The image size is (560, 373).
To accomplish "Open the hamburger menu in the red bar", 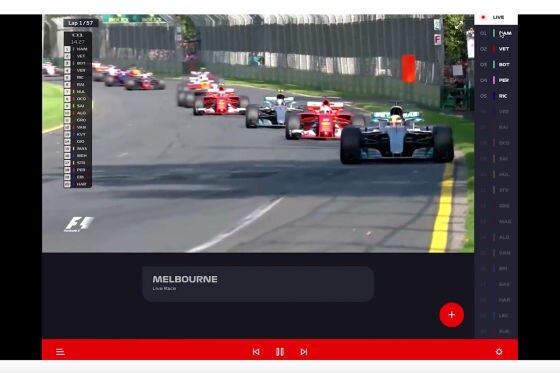I will (60, 352).
